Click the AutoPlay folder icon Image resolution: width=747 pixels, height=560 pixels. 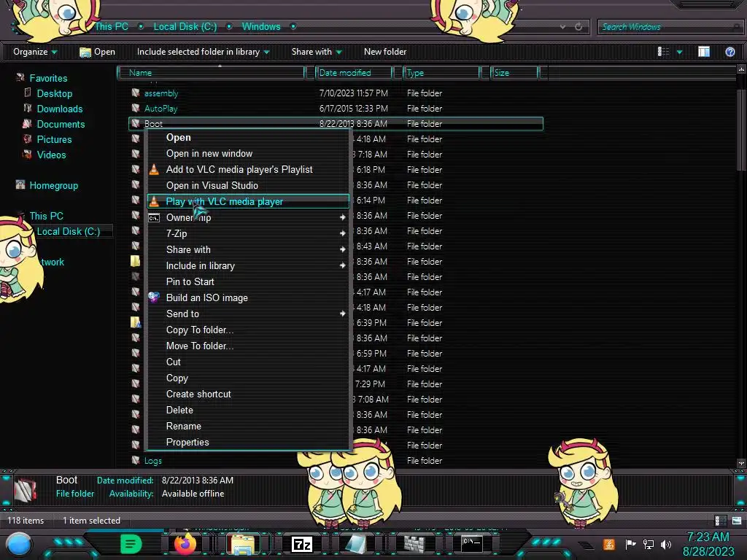[136, 108]
